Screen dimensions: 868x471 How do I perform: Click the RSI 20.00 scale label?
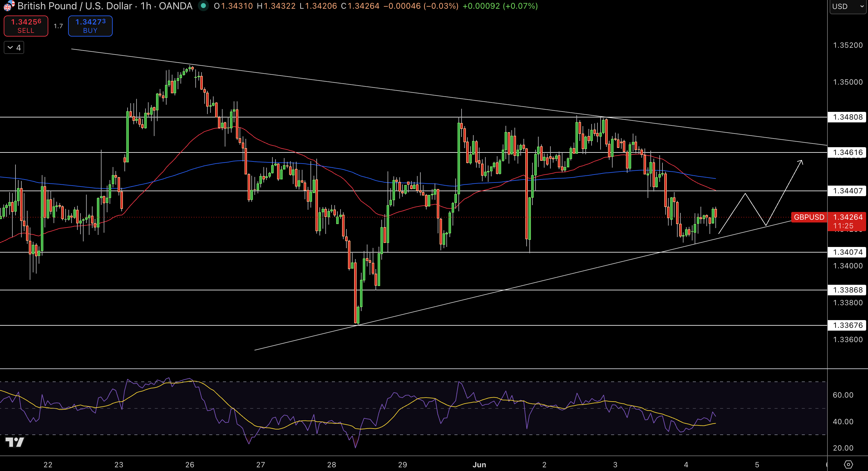tap(843, 448)
